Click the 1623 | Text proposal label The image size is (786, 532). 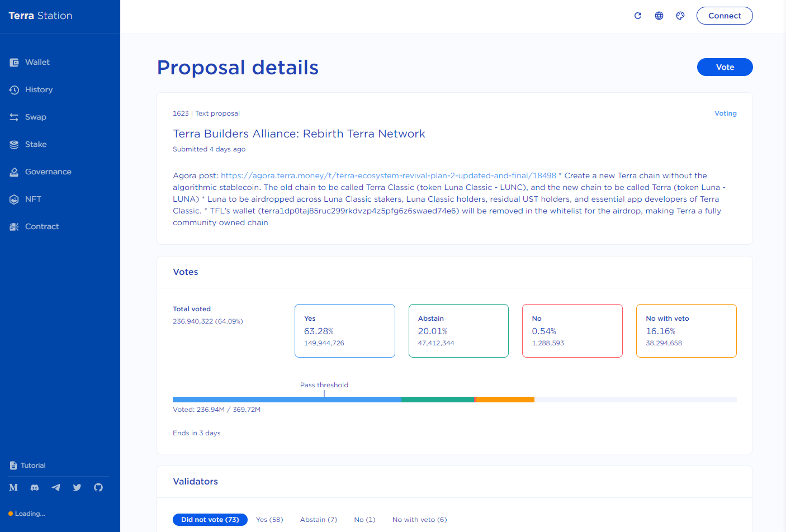click(206, 113)
